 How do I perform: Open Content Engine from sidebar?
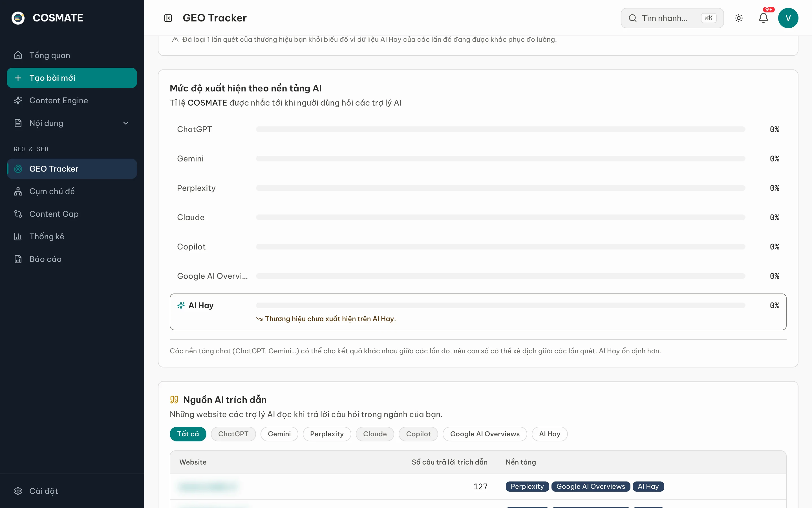(72, 100)
